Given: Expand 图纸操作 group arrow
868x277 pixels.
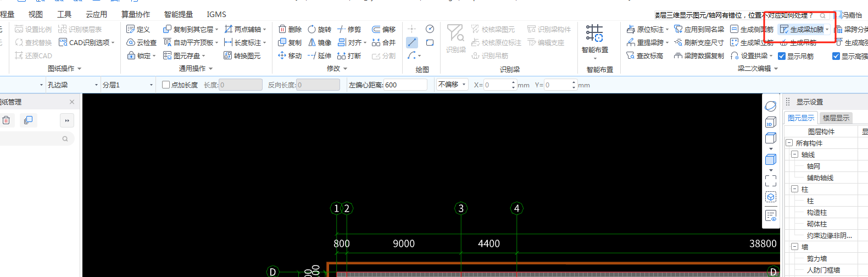Looking at the screenshot, I should pyautogui.click(x=80, y=69).
